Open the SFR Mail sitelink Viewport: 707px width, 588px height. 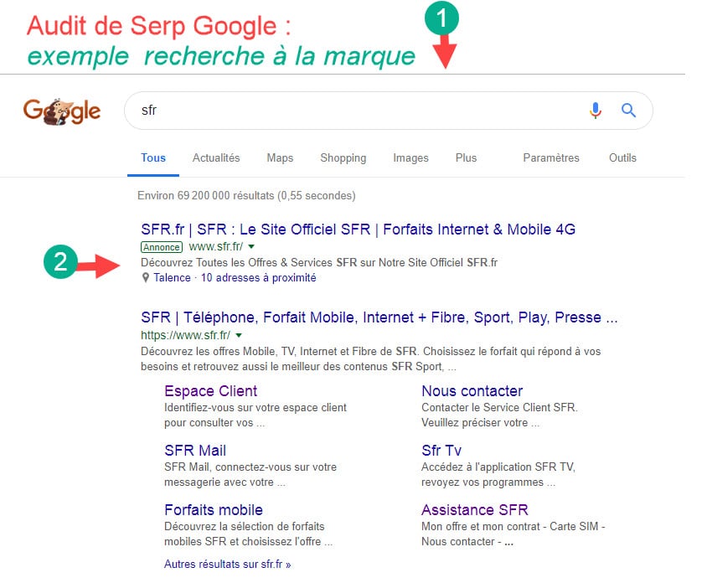click(194, 451)
